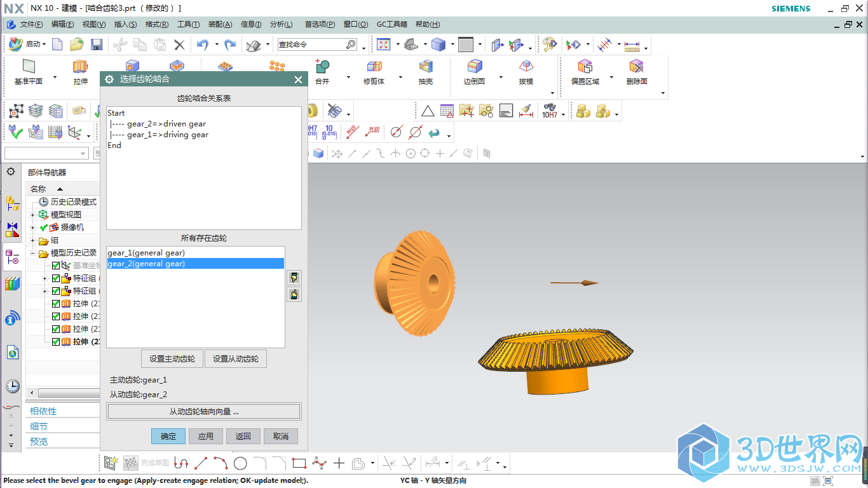Open the 文件 menu
868x488 pixels.
tap(31, 24)
